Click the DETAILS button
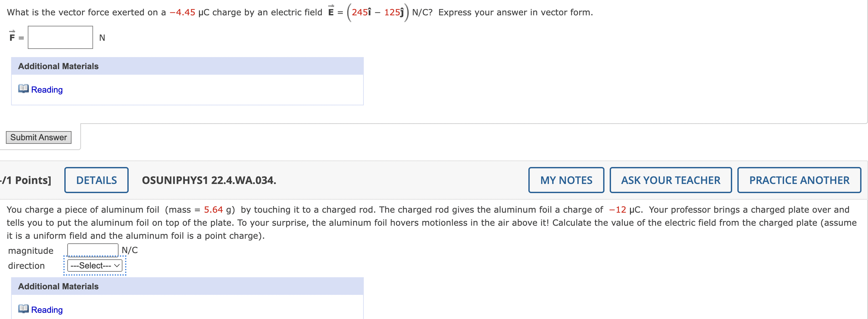Viewport: 868px width, 319px height. (x=96, y=180)
